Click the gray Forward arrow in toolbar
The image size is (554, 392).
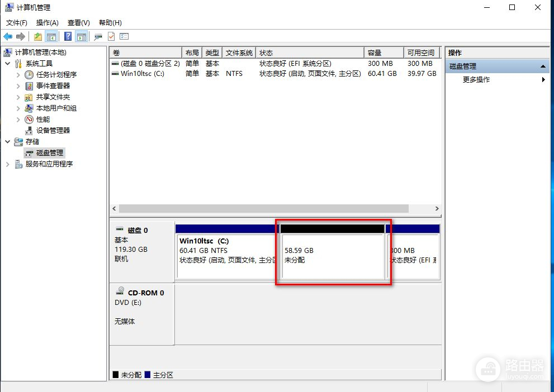click(21, 36)
